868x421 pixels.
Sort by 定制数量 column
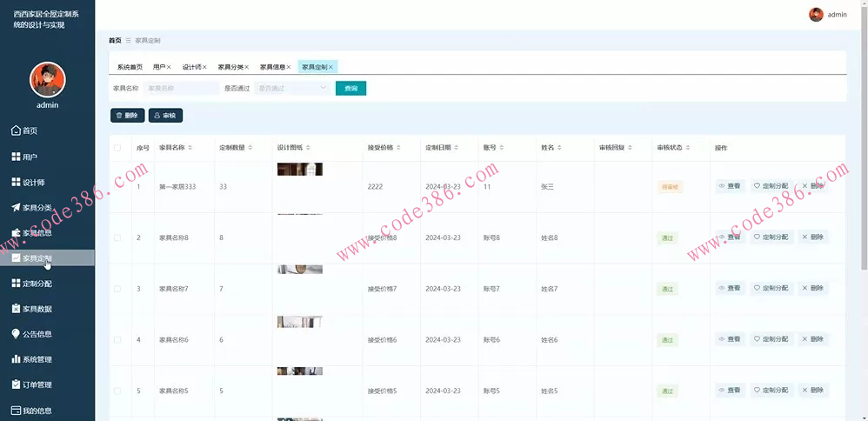click(x=250, y=148)
